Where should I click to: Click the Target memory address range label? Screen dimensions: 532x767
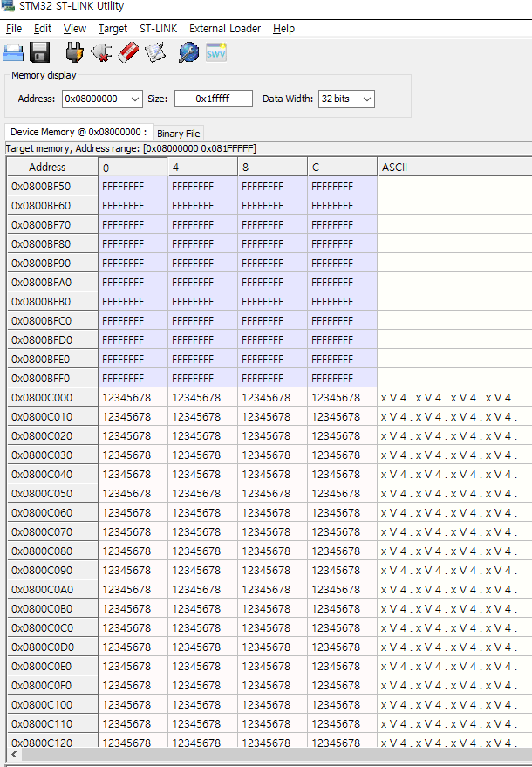(x=131, y=148)
